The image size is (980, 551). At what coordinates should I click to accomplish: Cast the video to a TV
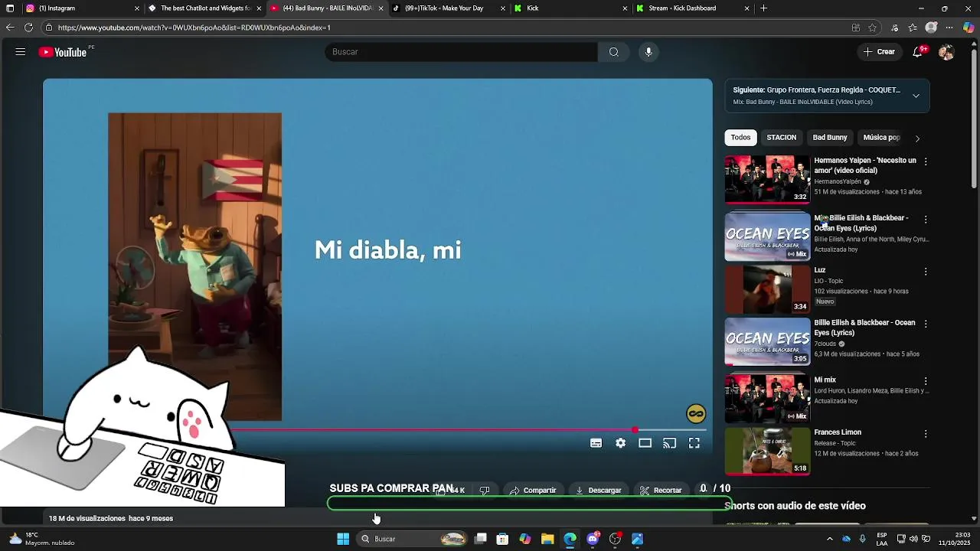click(x=670, y=443)
